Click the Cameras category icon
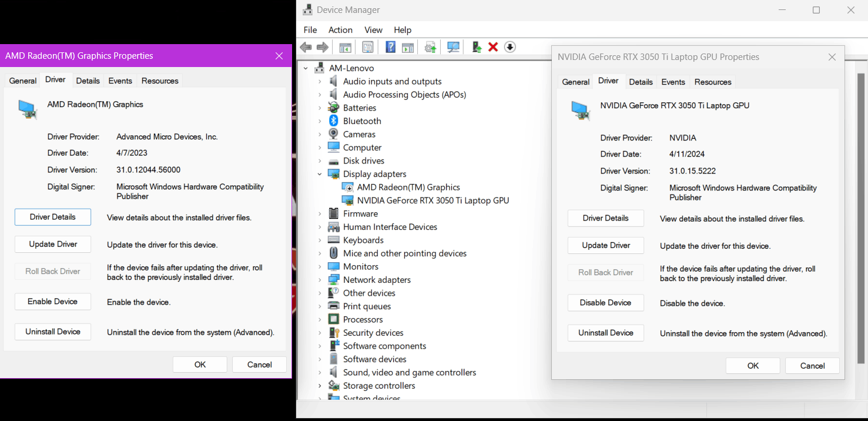Viewport: 868px width, 421px height. [333, 134]
